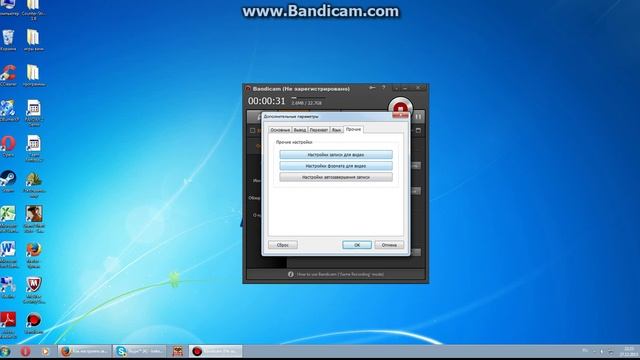Click the Opera icon on the taskbar
This screenshot has height=360, width=640.
(25, 351)
